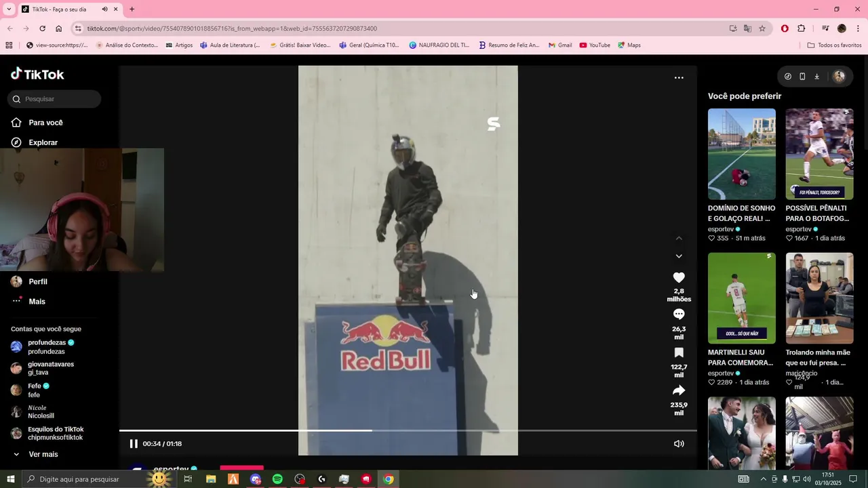Go to the previous video with up chevron
The width and height of the screenshot is (868, 488).
coord(679,238)
